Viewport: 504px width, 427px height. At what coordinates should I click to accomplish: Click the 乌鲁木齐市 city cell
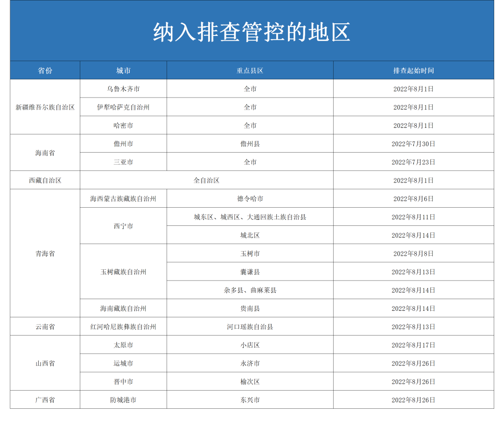[x=123, y=89]
